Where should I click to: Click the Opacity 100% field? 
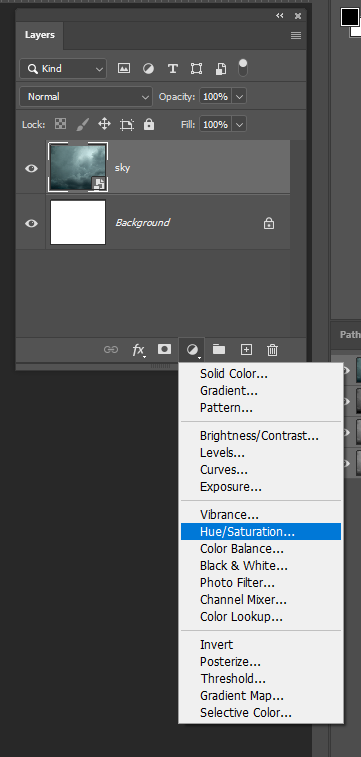coord(215,97)
